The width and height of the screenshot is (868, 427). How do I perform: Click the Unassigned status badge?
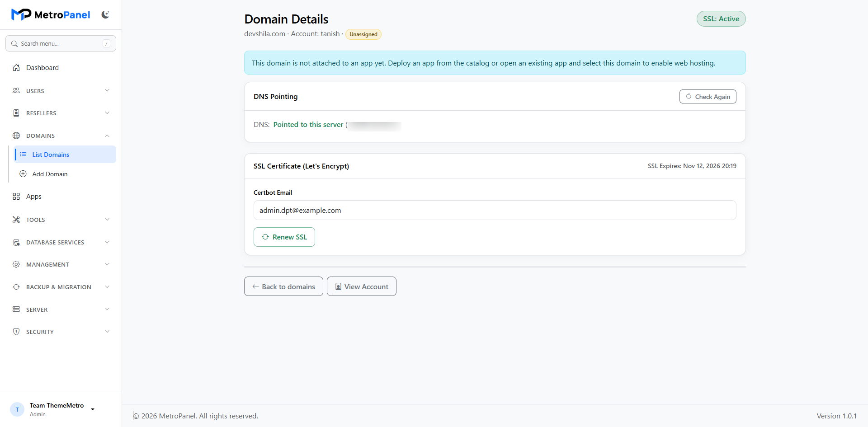coord(363,34)
